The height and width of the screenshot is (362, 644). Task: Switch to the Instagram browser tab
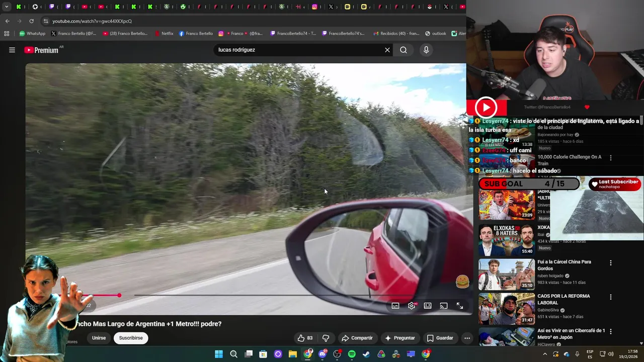coord(315,7)
